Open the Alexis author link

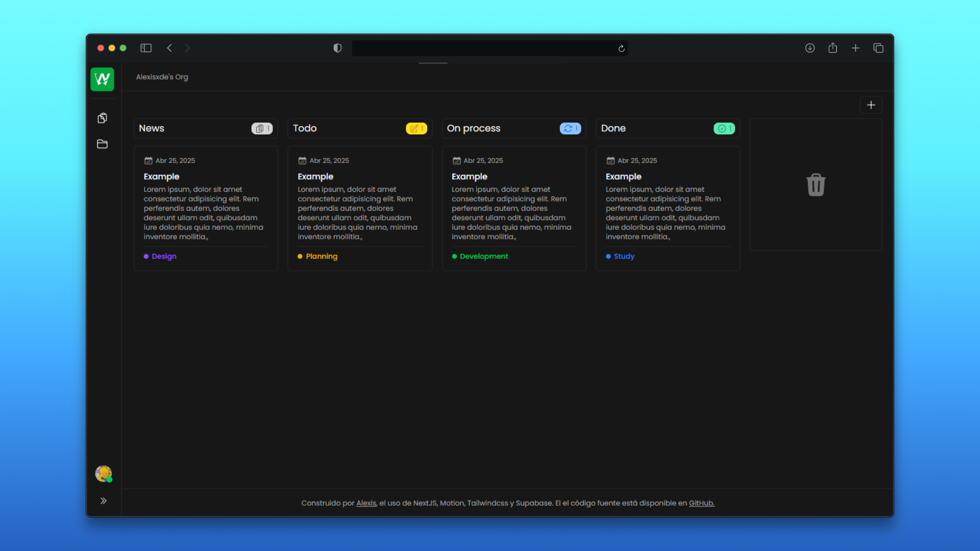tap(366, 503)
